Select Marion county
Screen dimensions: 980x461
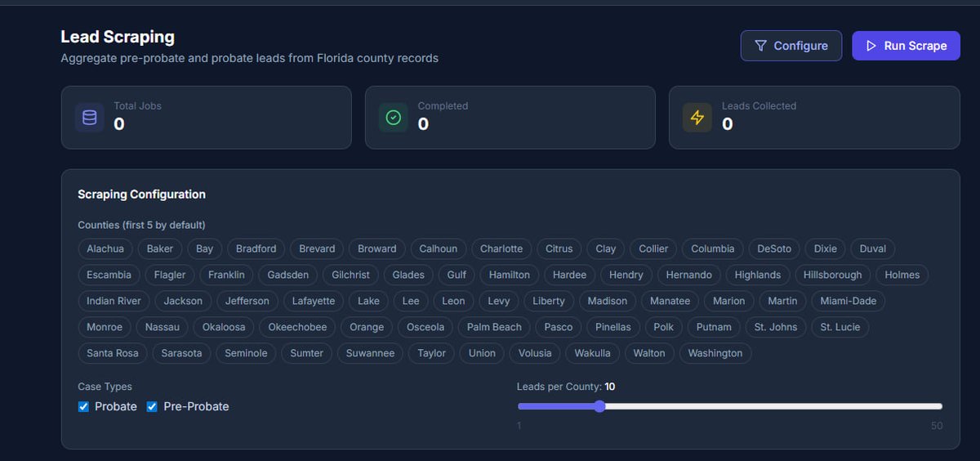click(x=729, y=301)
